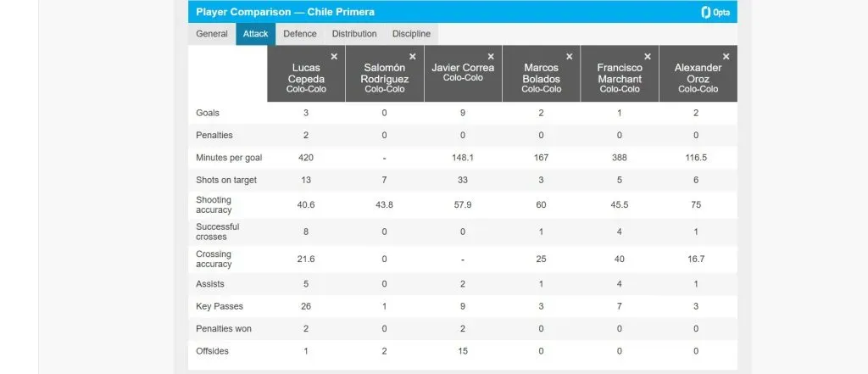This screenshot has width=868, height=374.
Task: Remove Salomón Rodríguez using X icon
Action: click(413, 57)
